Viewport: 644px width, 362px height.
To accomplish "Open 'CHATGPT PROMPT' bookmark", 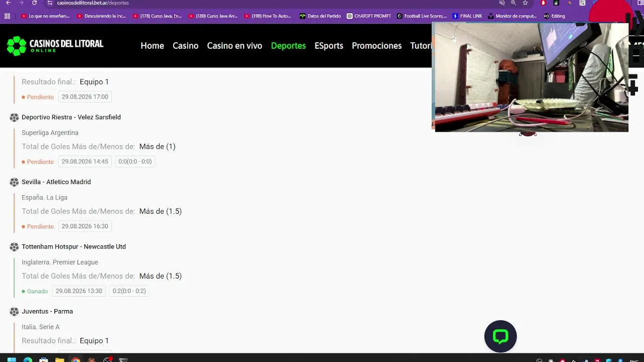I will pyautogui.click(x=369, y=16).
